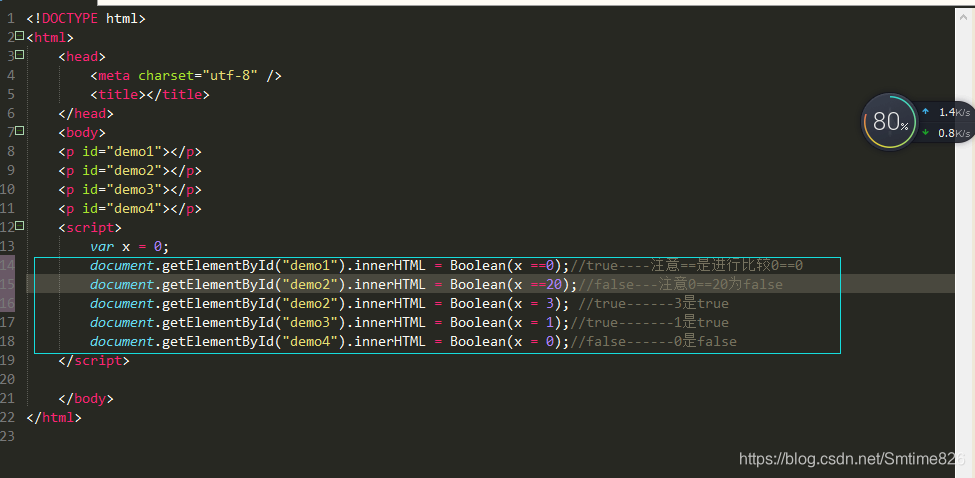This screenshot has width=975, height=478.
Task: Click the p tag with id demo1 on line 8
Action: click(x=130, y=152)
